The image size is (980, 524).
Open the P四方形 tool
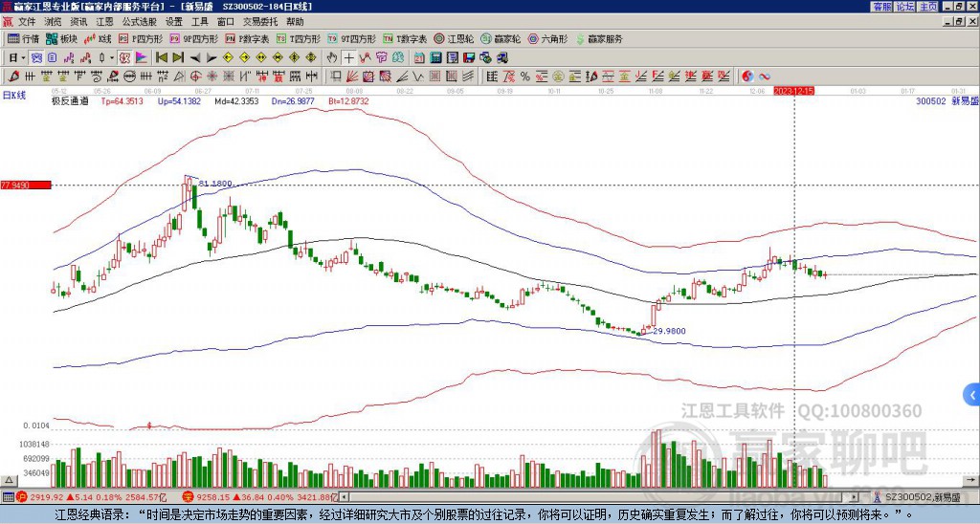[x=142, y=38]
